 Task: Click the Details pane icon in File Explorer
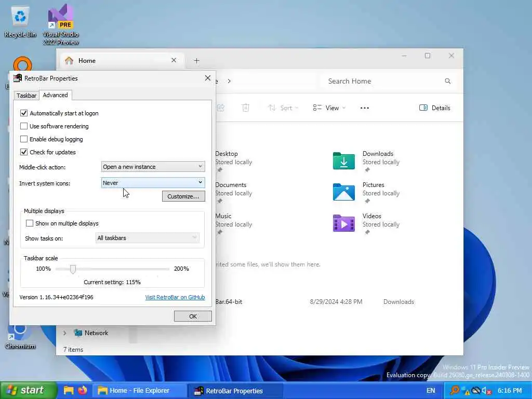423,108
